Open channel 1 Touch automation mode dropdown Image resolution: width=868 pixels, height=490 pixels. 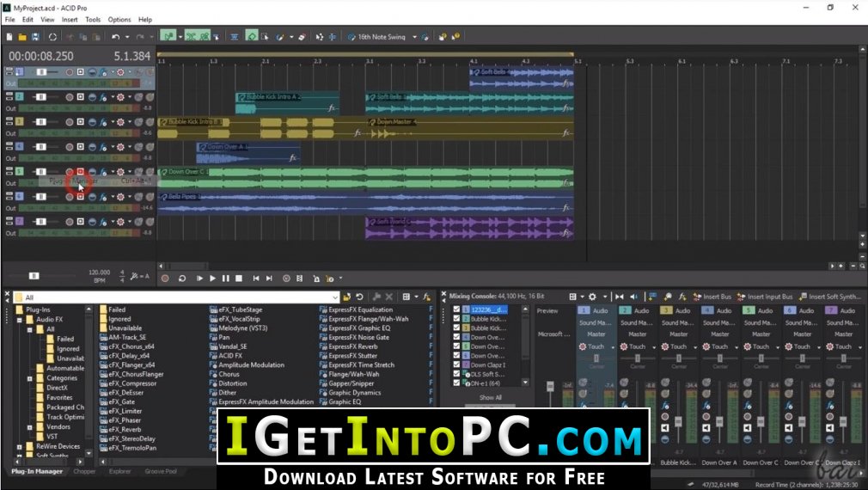point(613,347)
